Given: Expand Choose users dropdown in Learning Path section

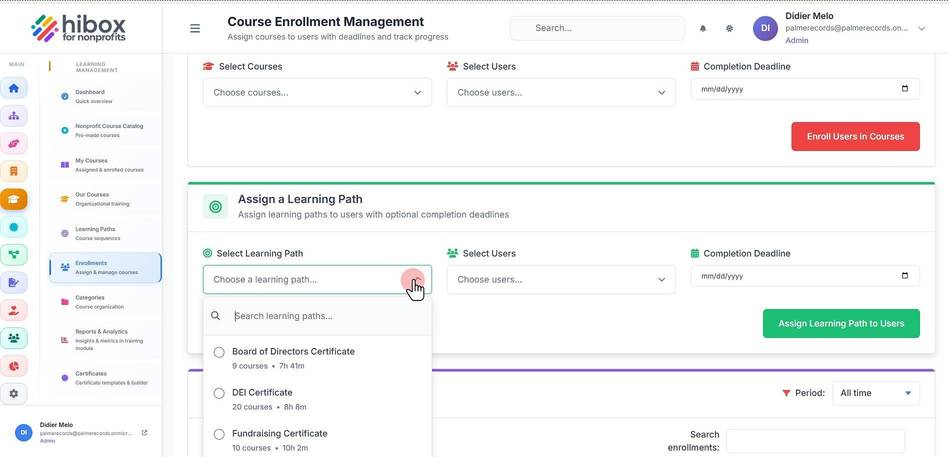Looking at the screenshot, I should [561, 280].
